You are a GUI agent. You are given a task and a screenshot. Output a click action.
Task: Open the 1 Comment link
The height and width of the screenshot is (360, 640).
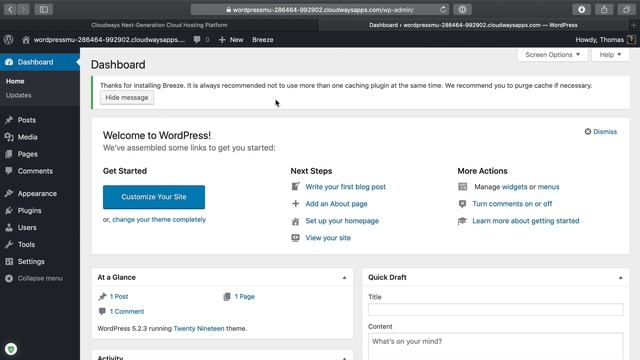pos(127,311)
